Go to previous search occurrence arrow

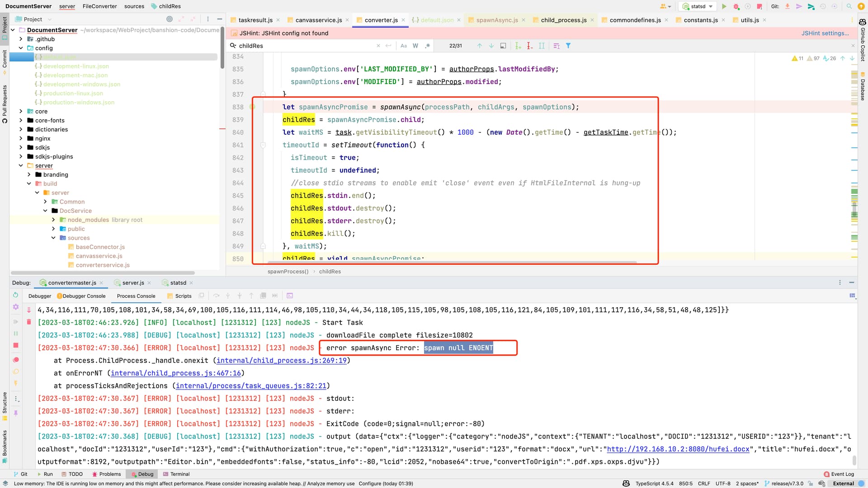(480, 46)
